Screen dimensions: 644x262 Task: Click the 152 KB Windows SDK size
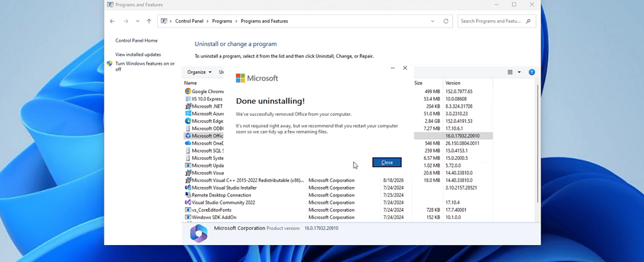point(433,217)
